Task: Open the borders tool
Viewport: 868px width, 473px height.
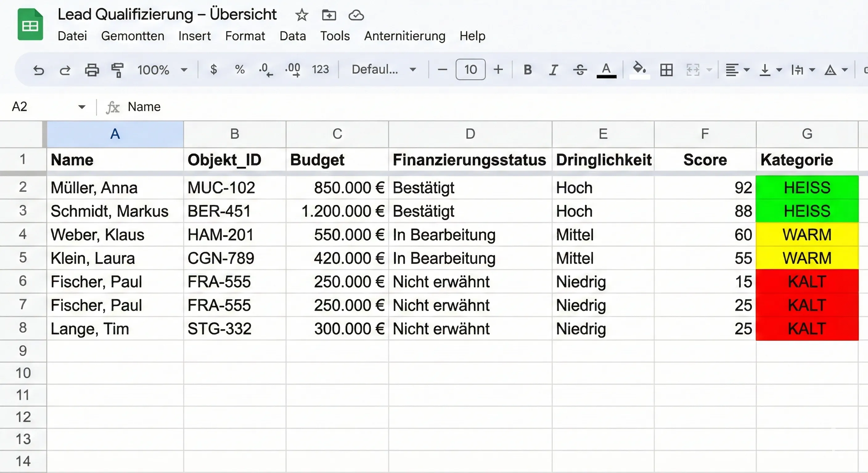Action: [665, 70]
